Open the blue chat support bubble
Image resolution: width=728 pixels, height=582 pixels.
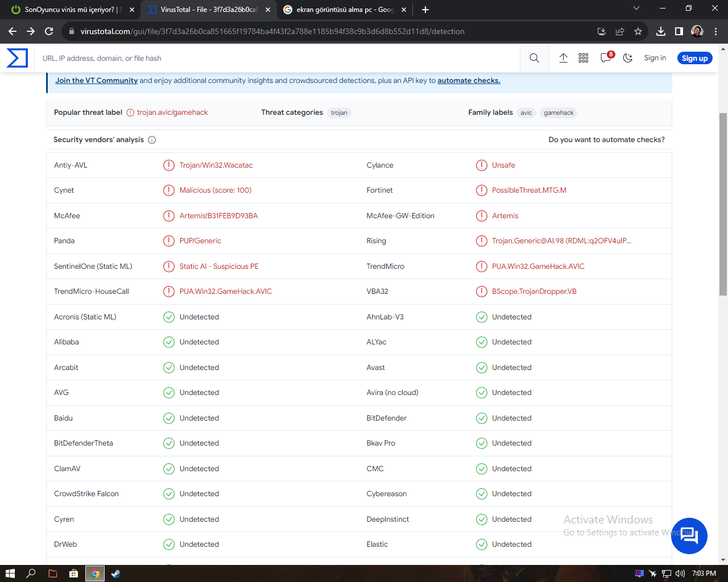pyautogui.click(x=689, y=535)
